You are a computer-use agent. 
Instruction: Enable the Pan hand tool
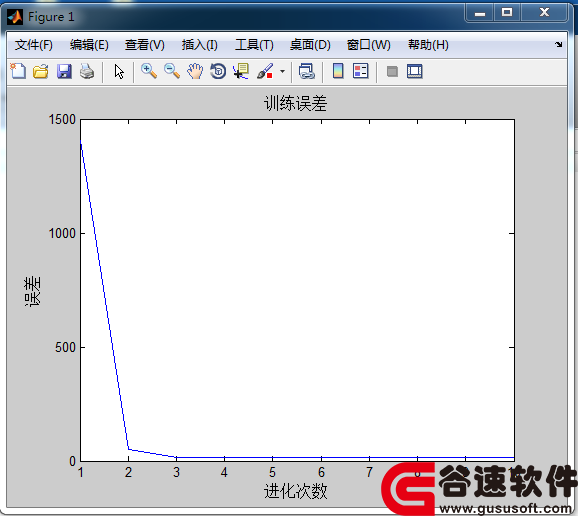[x=195, y=71]
